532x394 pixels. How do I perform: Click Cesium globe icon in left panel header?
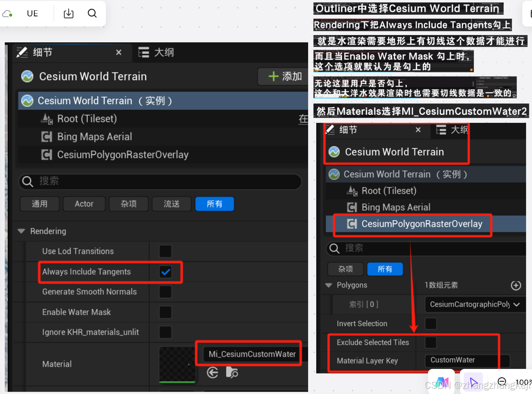pyautogui.click(x=27, y=76)
